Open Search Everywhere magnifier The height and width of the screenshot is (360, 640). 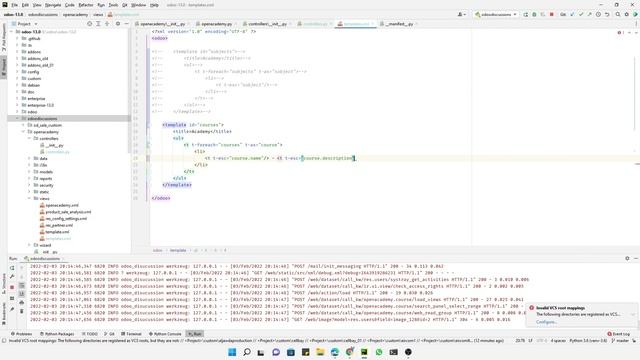tap(618, 14)
